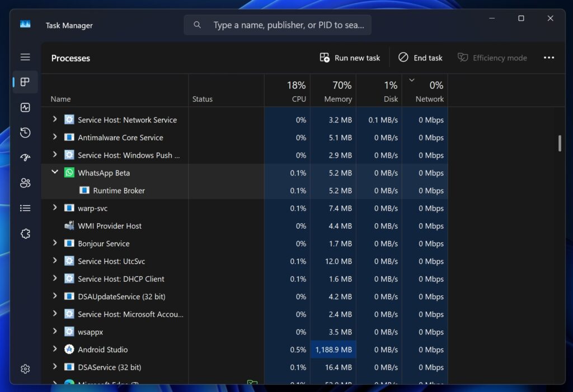Viewport: 573px width, 392px height.
Task: Click inside the search processes field
Action: click(x=277, y=25)
